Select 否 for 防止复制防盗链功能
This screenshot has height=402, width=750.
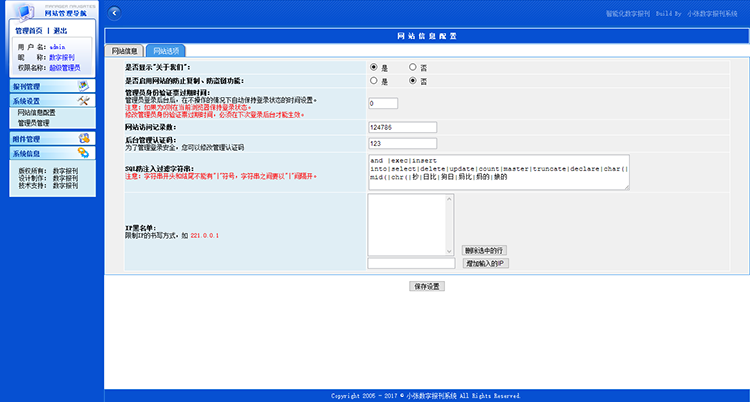(x=412, y=81)
